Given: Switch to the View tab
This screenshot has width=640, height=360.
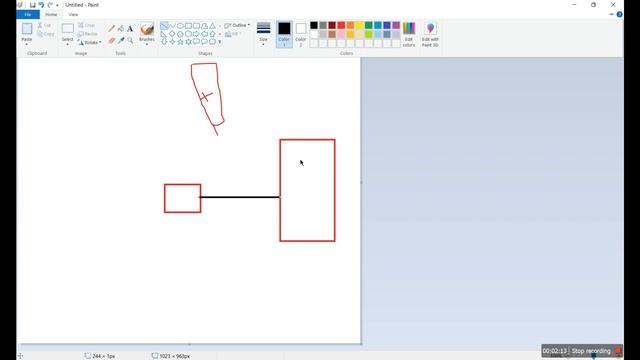Looking at the screenshot, I should pos(73,15).
